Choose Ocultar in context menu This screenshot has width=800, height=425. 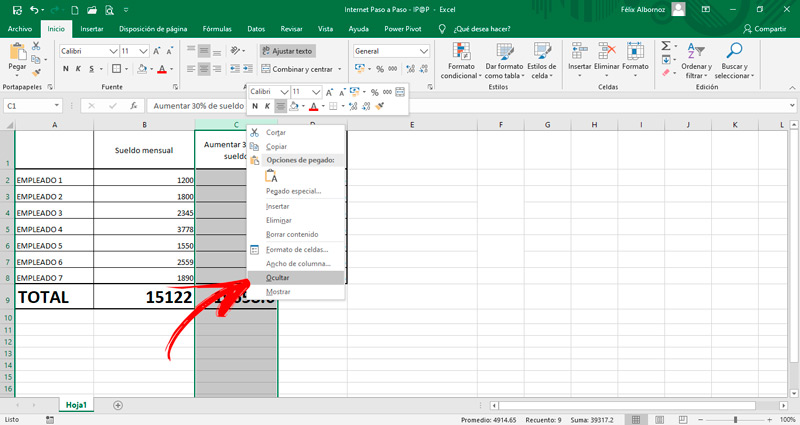point(296,278)
